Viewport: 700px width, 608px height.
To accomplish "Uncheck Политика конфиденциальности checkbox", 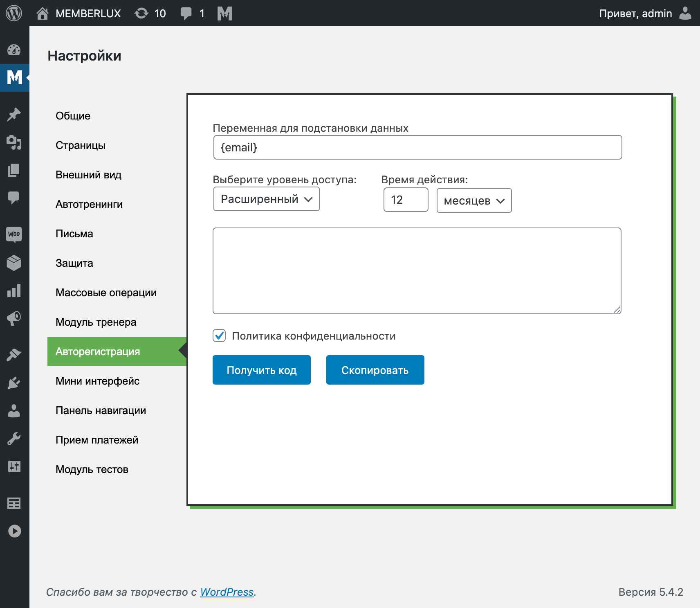I will [220, 336].
